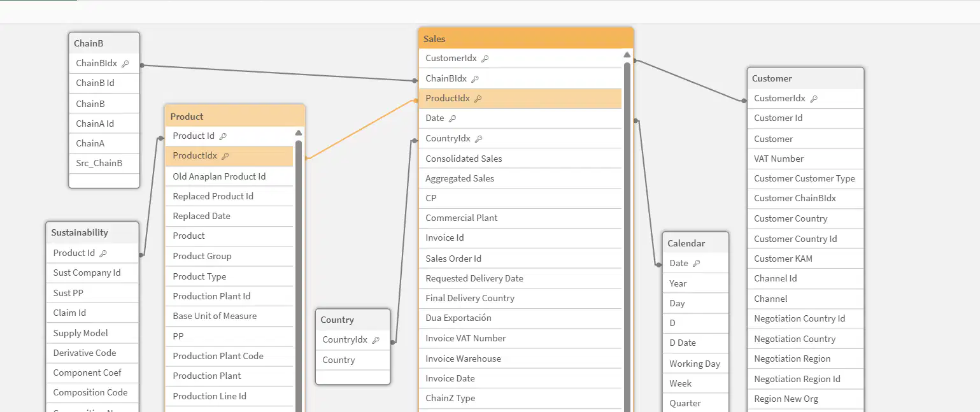Click the Consolidated Sales field
Viewport: 980px width, 412px height.
(x=520, y=159)
